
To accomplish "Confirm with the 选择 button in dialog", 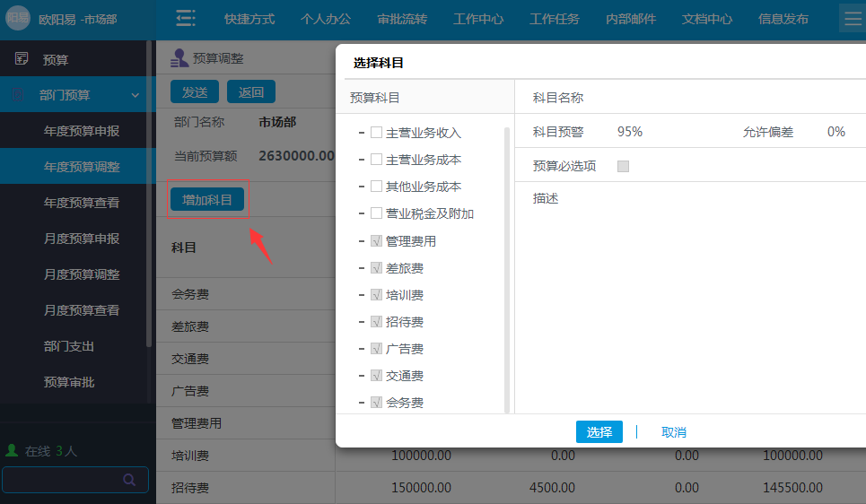I will pos(599,431).
